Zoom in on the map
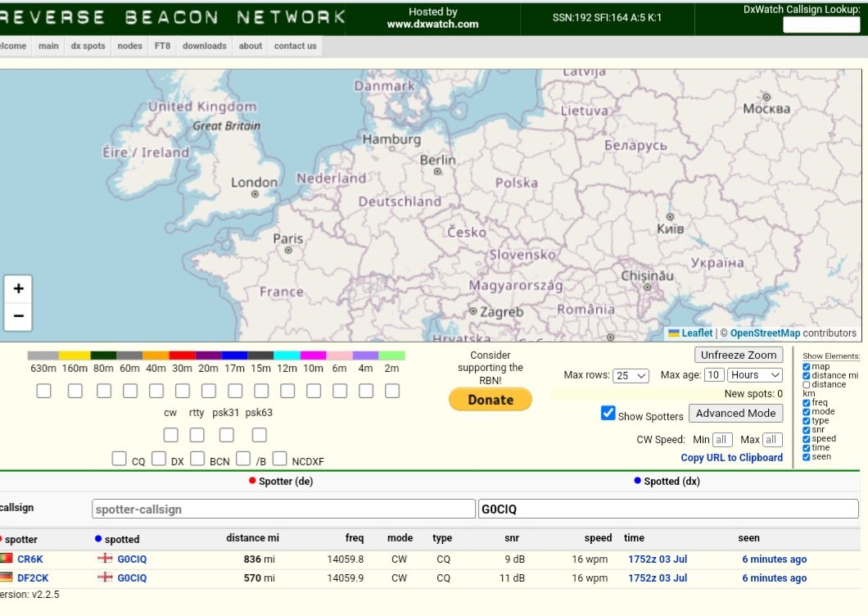This screenshot has width=868, height=616. click(18, 288)
